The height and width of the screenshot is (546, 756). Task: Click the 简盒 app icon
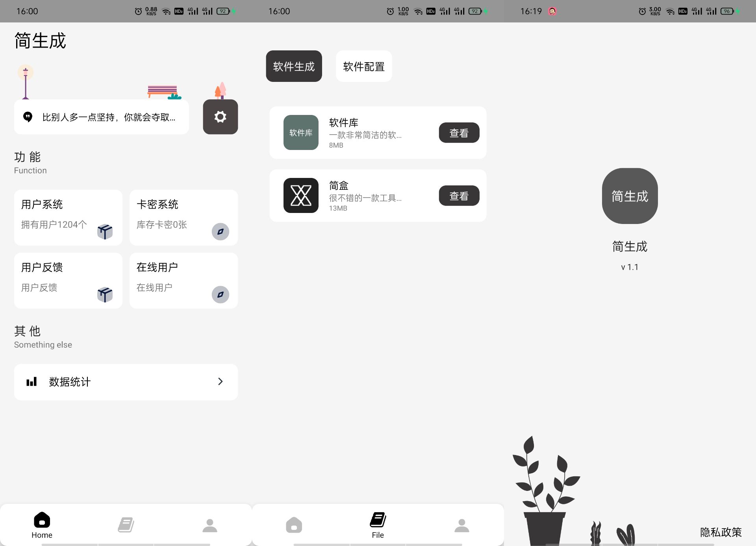[301, 195]
